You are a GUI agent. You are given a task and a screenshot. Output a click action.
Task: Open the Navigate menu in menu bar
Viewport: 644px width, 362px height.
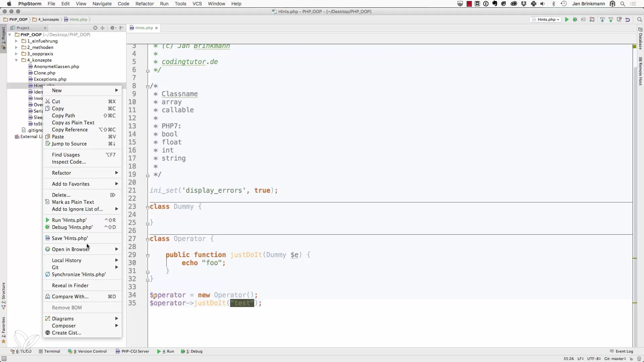coord(102,4)
